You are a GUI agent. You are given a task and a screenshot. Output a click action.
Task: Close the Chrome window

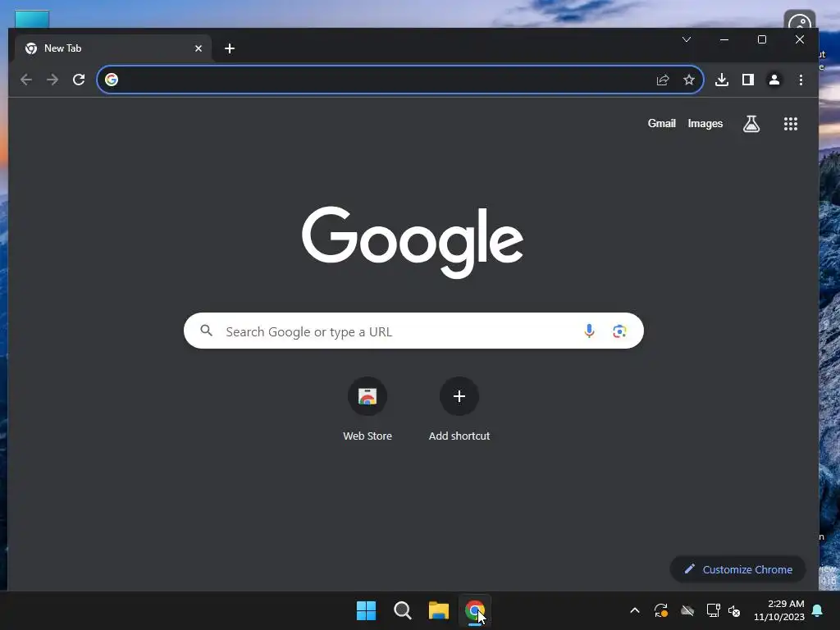click(x=800, y=39)
